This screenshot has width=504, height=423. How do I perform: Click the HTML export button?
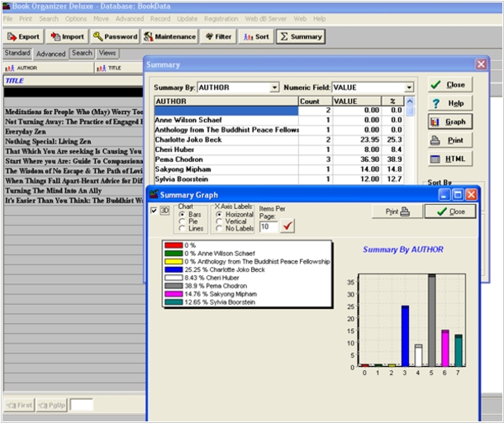[449, 159]
